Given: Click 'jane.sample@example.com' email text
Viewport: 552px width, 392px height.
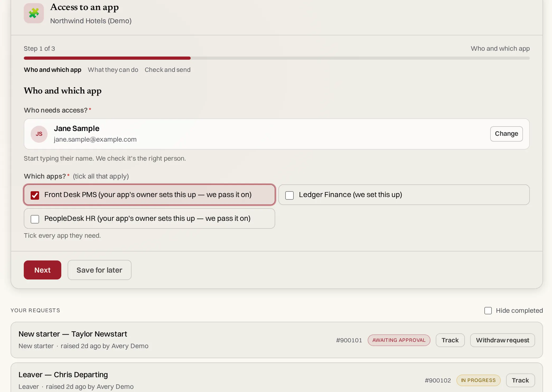Looking at the screenshot, I should coord(95,139).
